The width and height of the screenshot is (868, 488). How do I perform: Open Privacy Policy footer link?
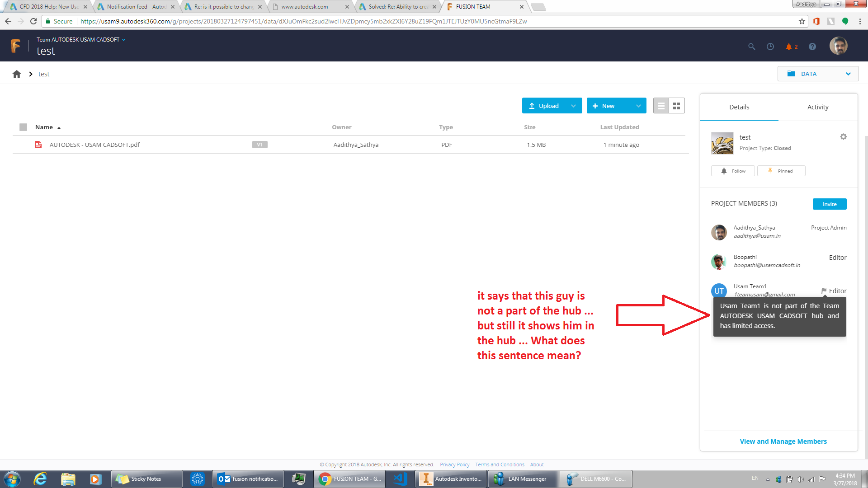(x=454, y=465)
